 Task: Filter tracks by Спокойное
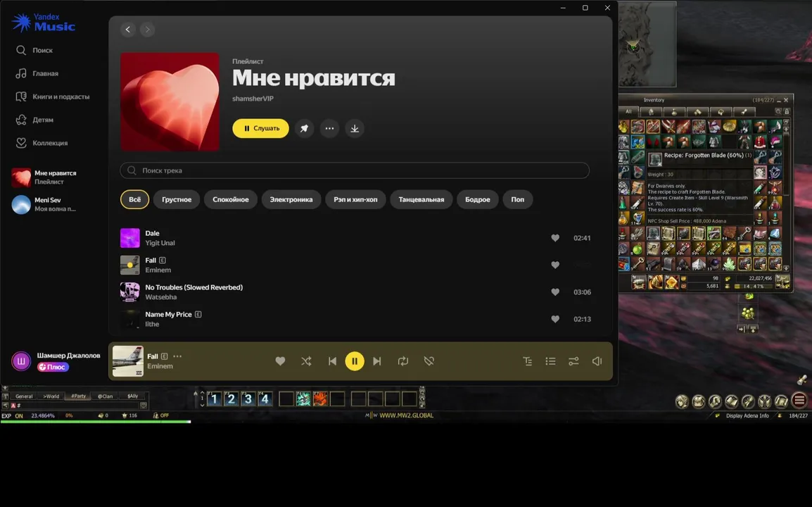point(231,199)
